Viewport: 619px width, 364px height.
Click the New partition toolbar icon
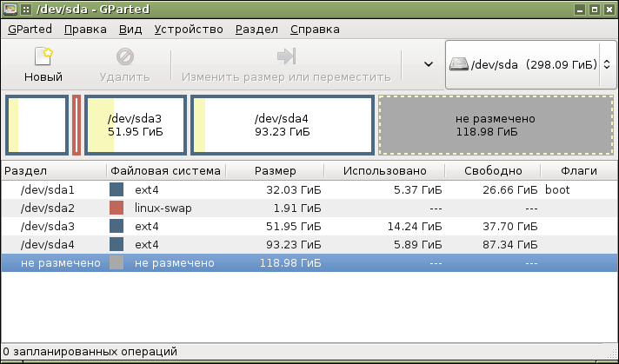pyautogui.click(x=43, y=56)
